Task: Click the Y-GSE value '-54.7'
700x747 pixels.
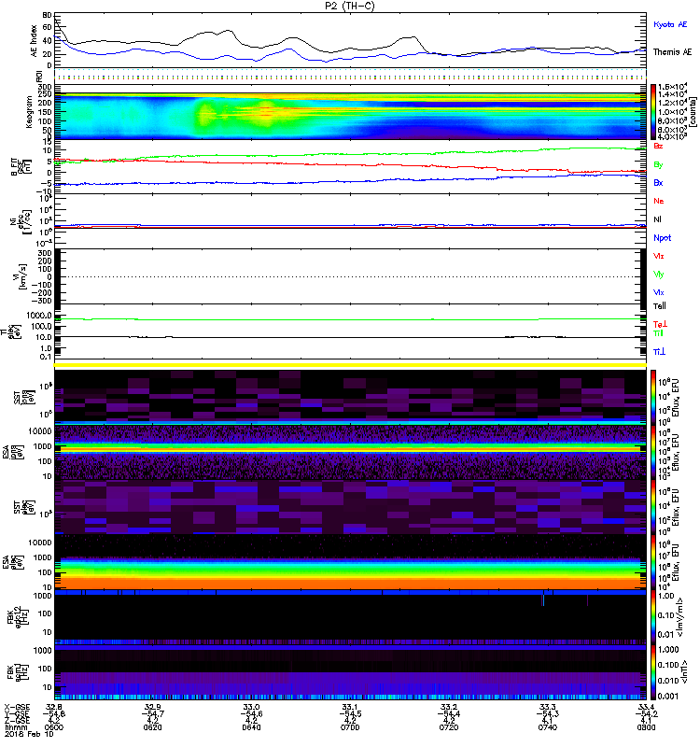Action: pyautogui.click(x=152, y=713)
